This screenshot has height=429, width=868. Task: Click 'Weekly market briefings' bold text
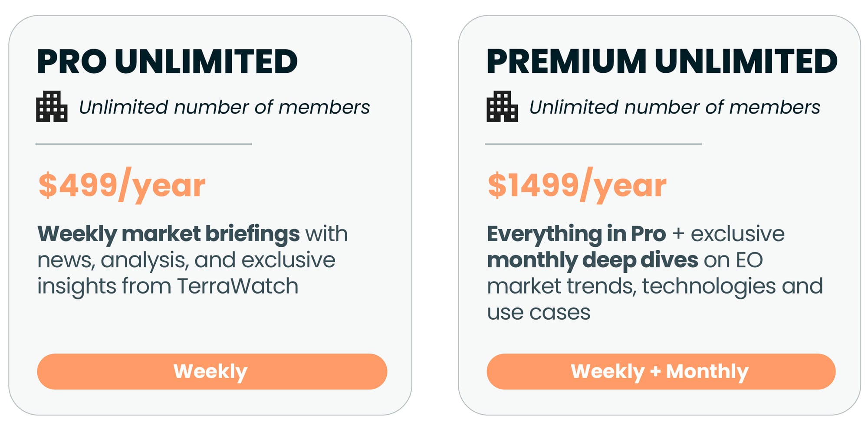pos(168,234)
